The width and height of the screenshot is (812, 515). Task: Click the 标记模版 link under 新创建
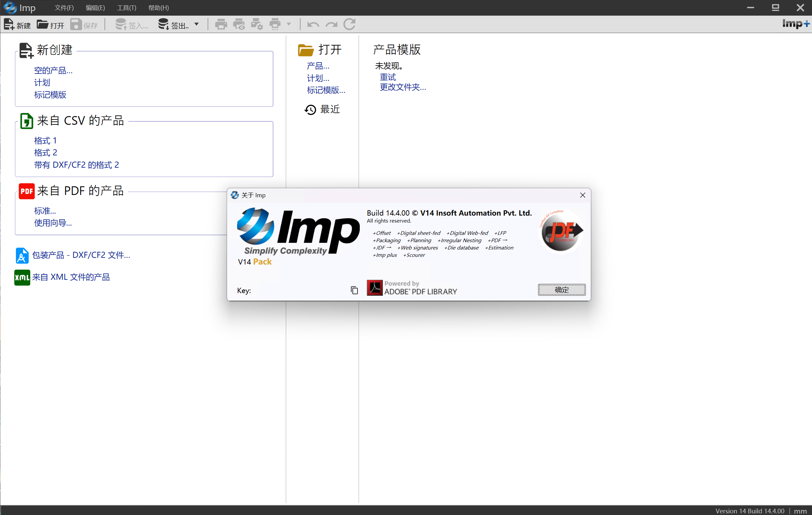[x=50, y=95]
